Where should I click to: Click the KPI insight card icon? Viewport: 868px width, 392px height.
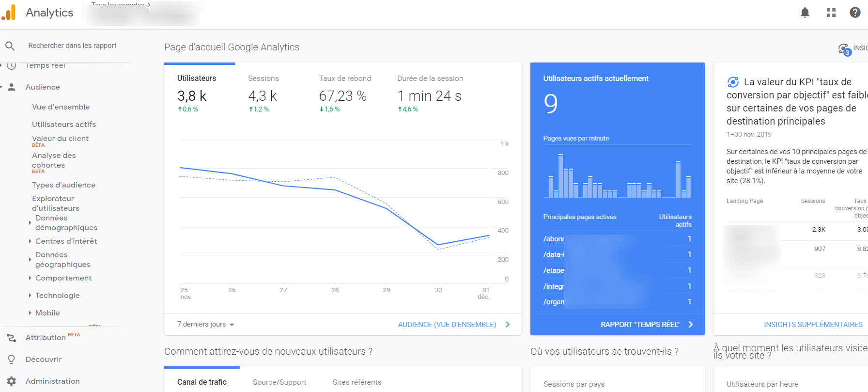733,82
